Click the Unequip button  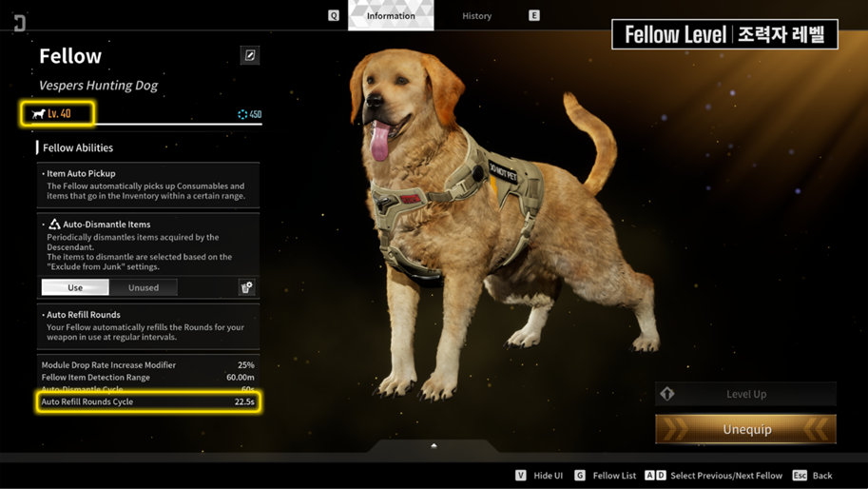point(745,429)
